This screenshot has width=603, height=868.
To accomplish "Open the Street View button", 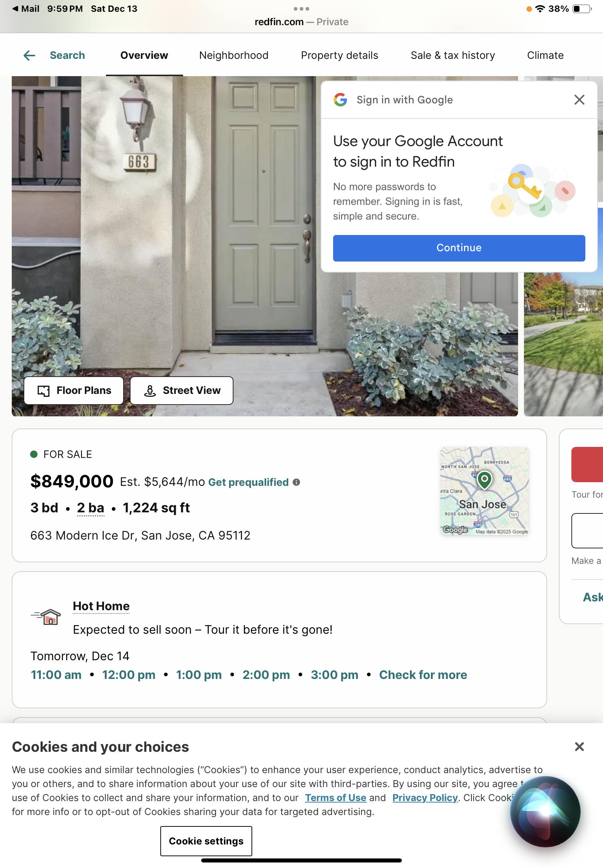I will [182, 390].
